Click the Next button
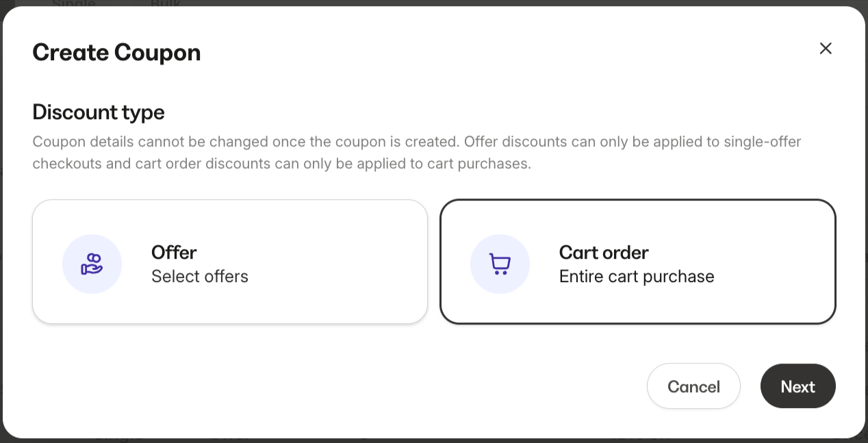The height and width of the screenshot is (443, 868). pos(797,385)
